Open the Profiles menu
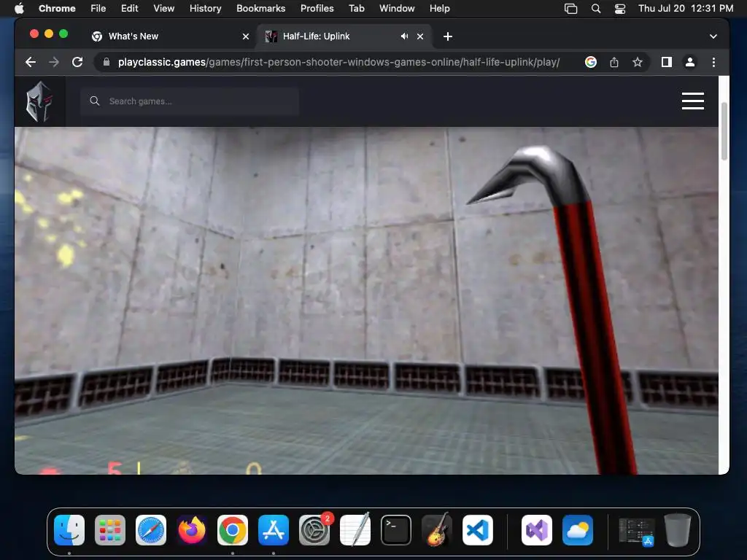Image resolution: width=747 pixels, height=560 pixels. click(317, 8)
